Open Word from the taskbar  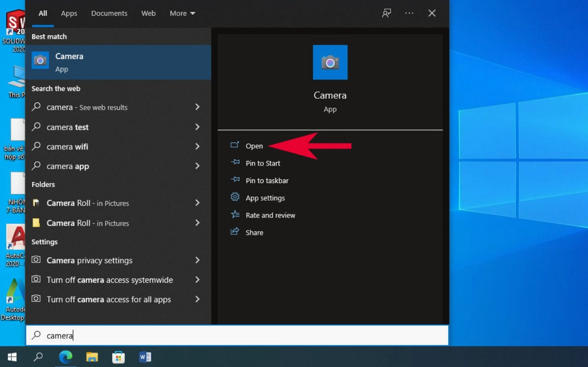tap(145, 357)
